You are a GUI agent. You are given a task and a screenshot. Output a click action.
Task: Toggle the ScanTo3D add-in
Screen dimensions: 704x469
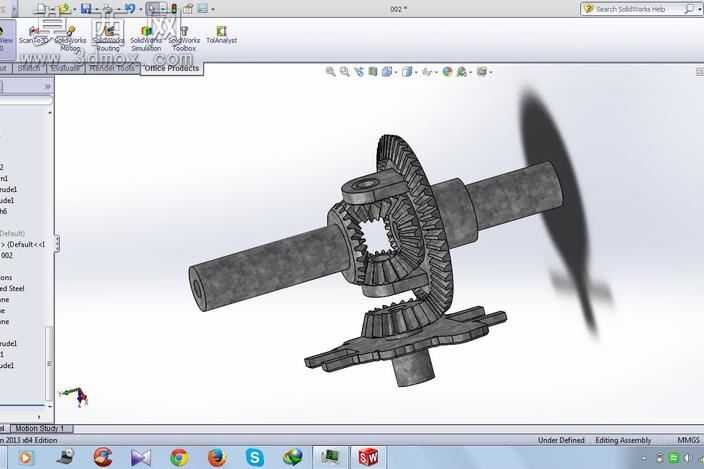pyautogui.click(x=33, y=35)
